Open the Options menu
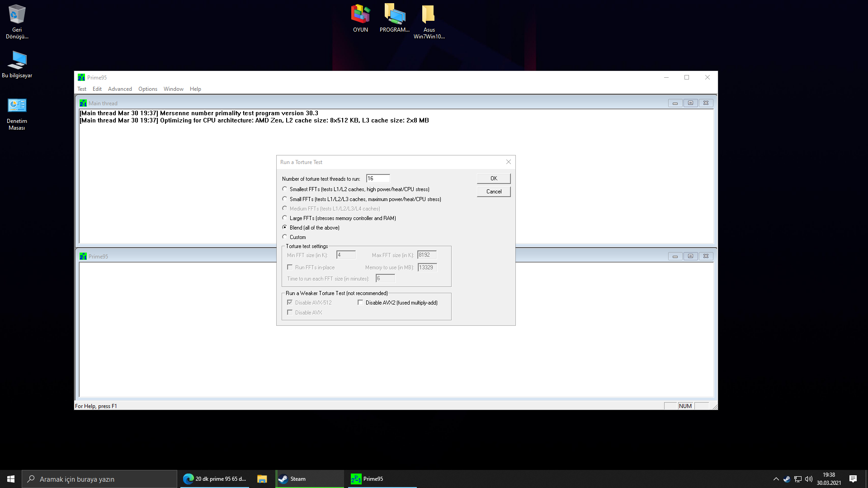 pos(147,89)
